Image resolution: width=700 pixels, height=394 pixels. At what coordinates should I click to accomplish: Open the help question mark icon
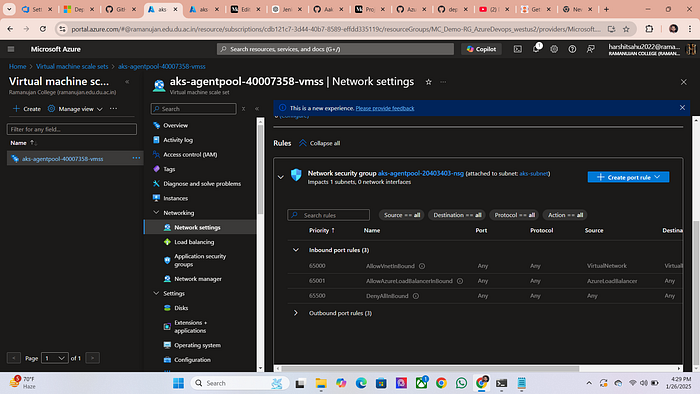tap(572, 49)
